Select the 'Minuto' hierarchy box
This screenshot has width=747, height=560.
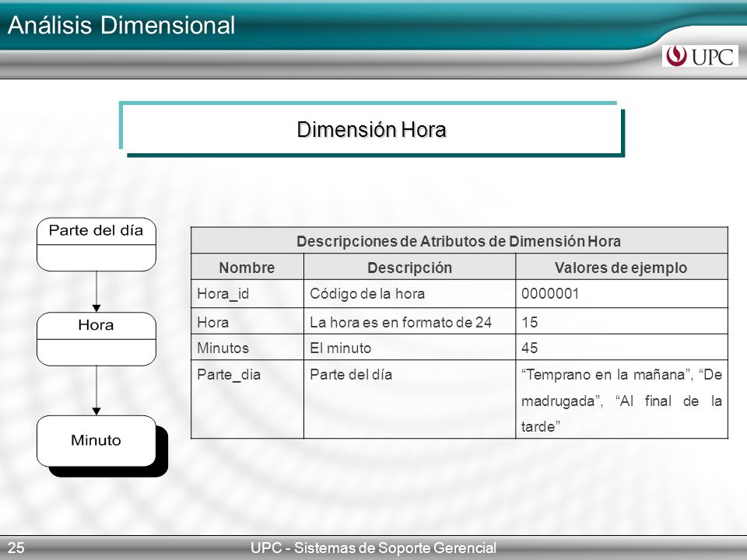[96, 441]
